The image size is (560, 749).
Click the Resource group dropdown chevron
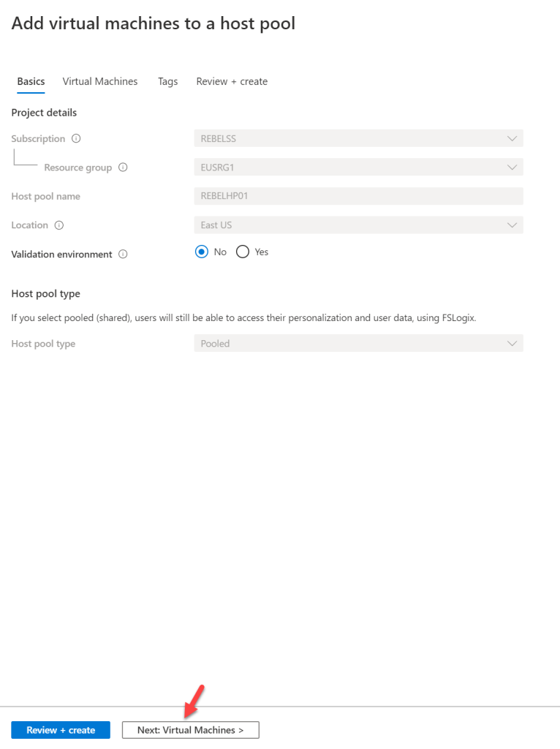[512, 167]
